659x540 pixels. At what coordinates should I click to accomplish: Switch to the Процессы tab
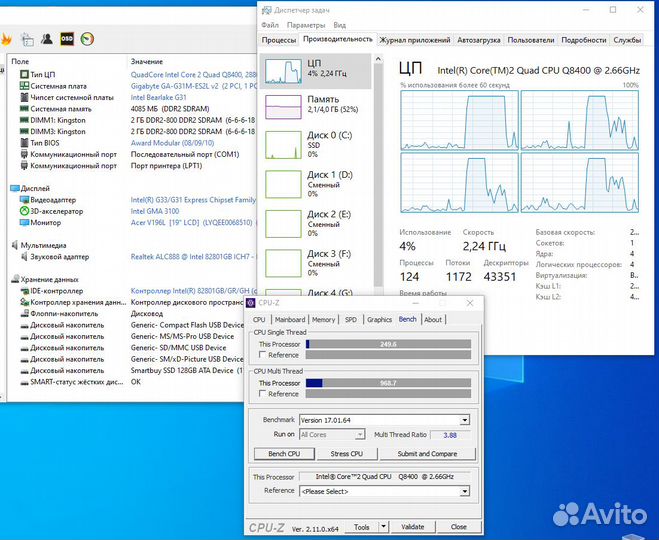(x=279, y=40)
